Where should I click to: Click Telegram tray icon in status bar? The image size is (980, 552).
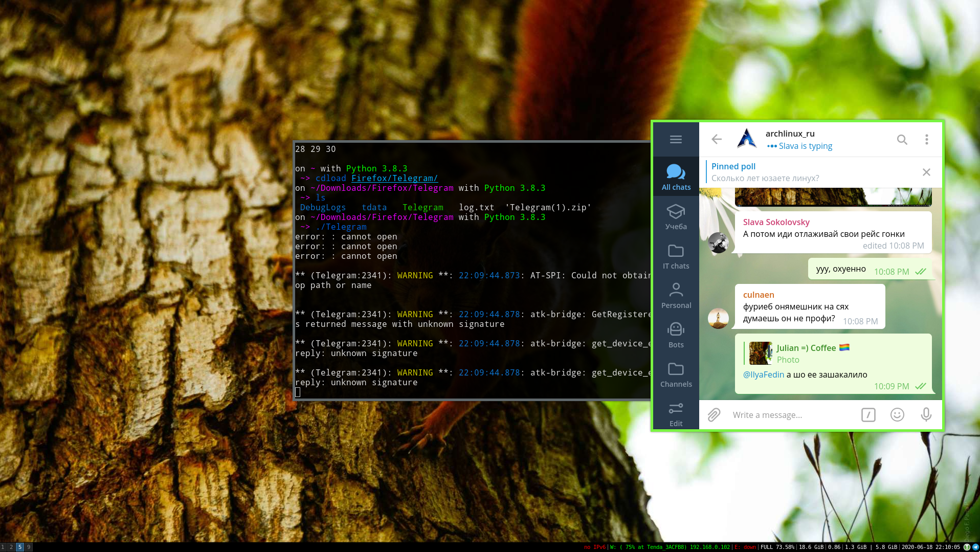(975, 547)
